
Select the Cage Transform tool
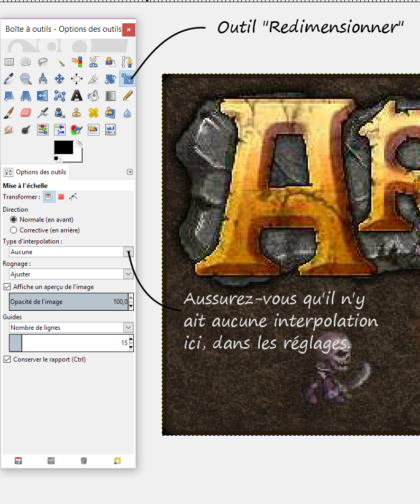click(x=60, y=96)
